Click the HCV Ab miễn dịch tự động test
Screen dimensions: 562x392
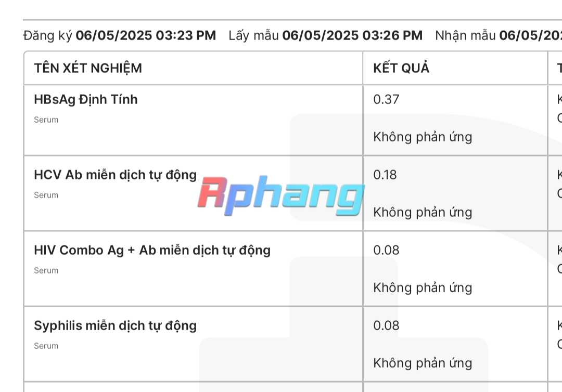pos(116,175)
